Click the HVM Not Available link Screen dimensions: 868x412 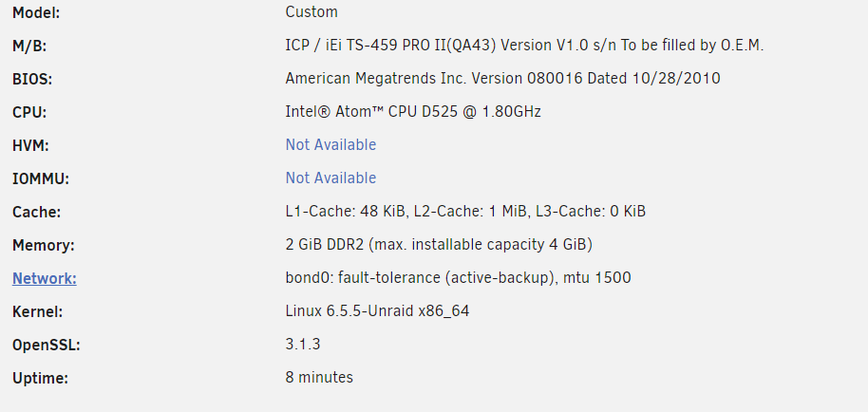(330, 145)
